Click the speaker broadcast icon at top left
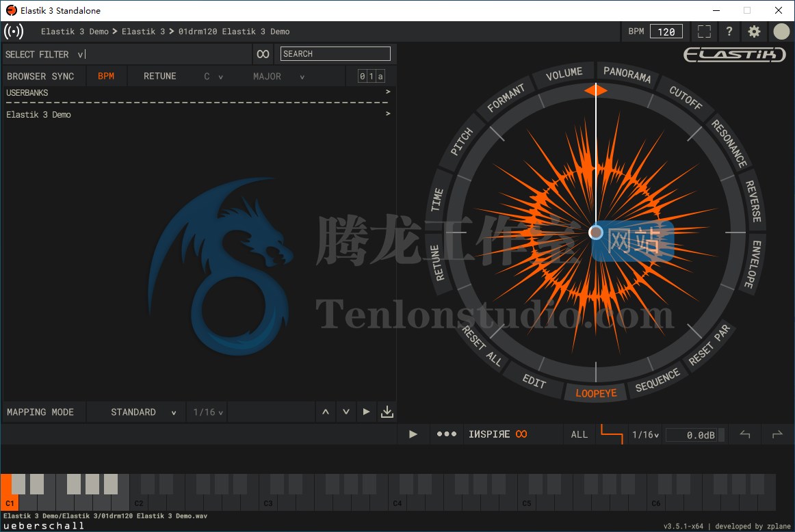The height and width of the screenshot is (532, 795). pyautogui.click(x=14, y=31)
